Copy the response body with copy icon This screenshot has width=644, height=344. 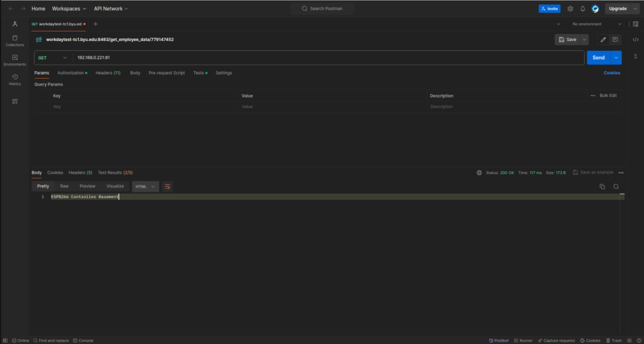(x=602, y=186)
